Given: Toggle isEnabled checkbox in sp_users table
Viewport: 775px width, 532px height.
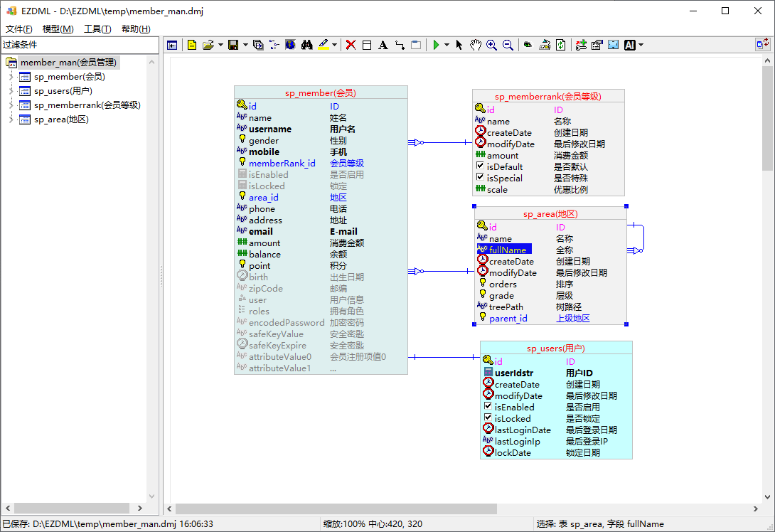Looking at the screenshot, I should (488, 407).
